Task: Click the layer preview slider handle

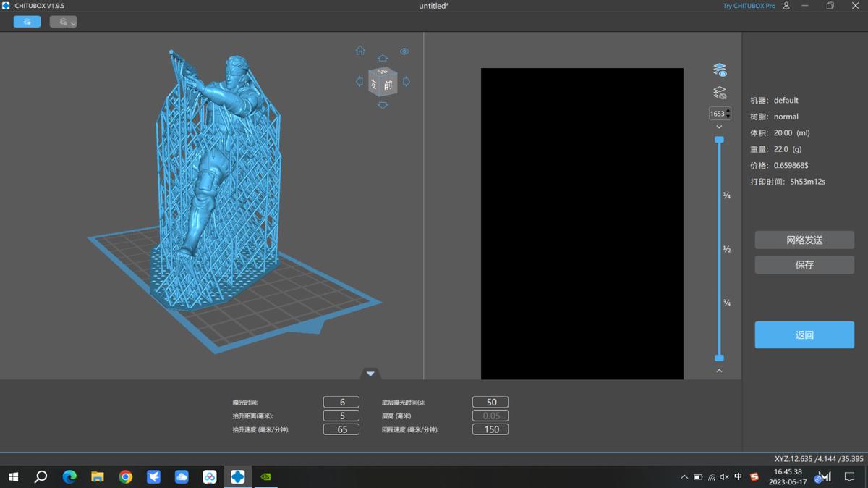Action: coord(719,140)
